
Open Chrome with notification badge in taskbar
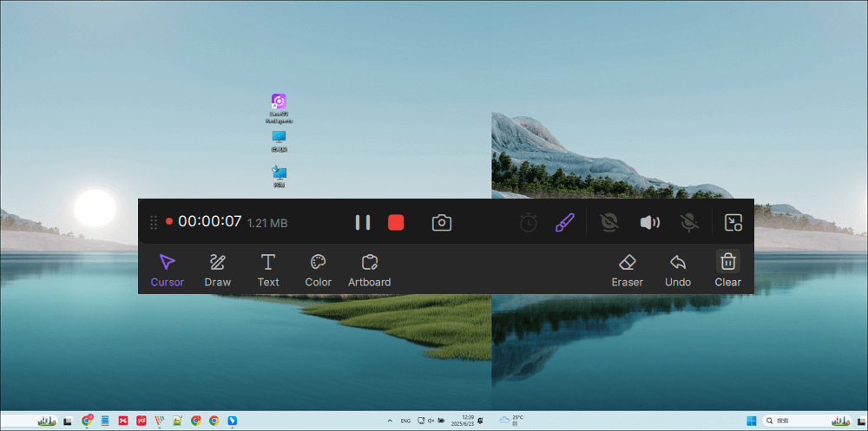(x=87, y=421)
